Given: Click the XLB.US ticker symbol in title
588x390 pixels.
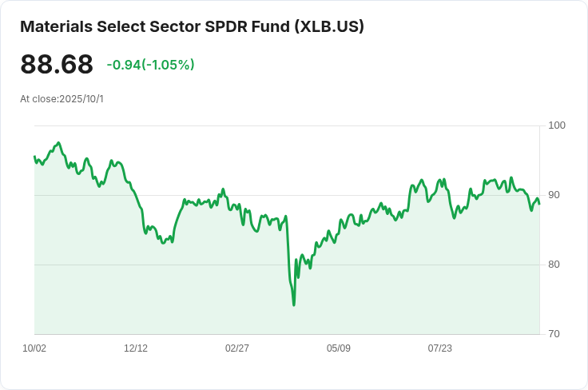Looking at the screenshot, I should pos(329,26).
